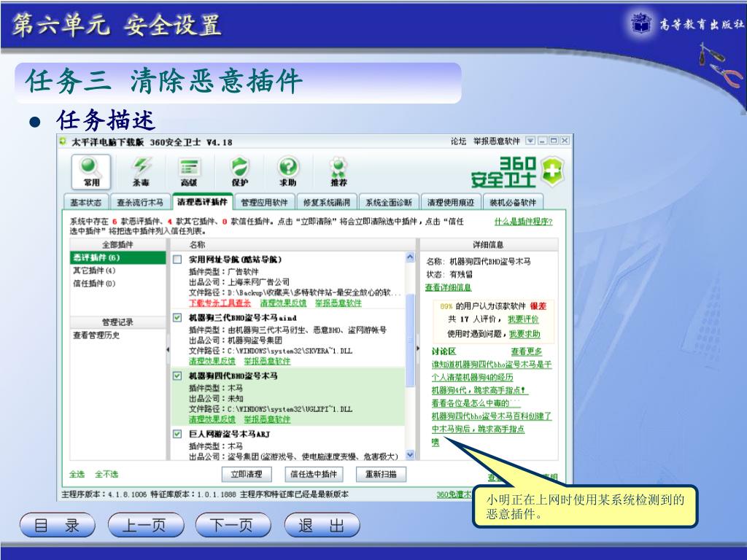Click the 高等教育出版社 publisher logo icon

pyautogui.click(x=640, y=23)
